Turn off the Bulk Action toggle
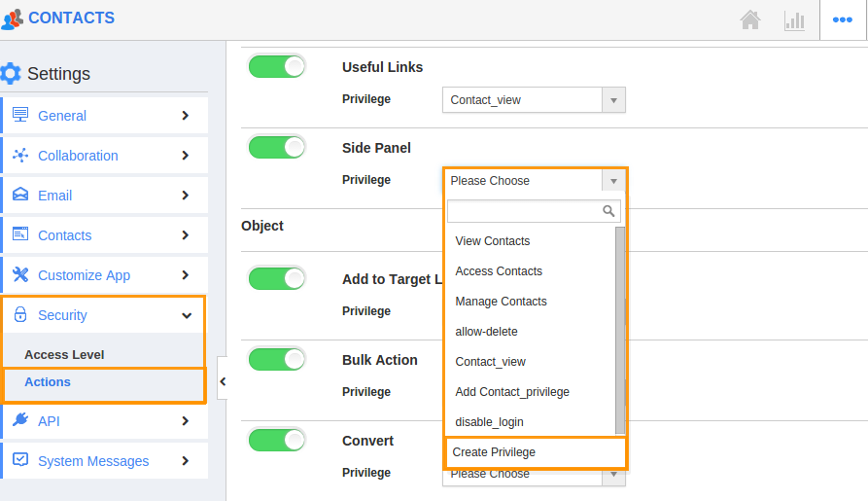 tap(277, 360)
